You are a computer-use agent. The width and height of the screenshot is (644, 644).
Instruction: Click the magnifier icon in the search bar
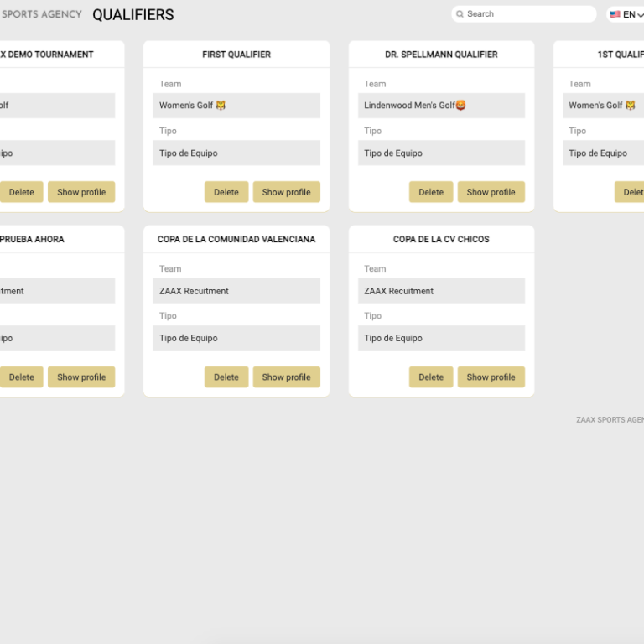tap(460, 14)
